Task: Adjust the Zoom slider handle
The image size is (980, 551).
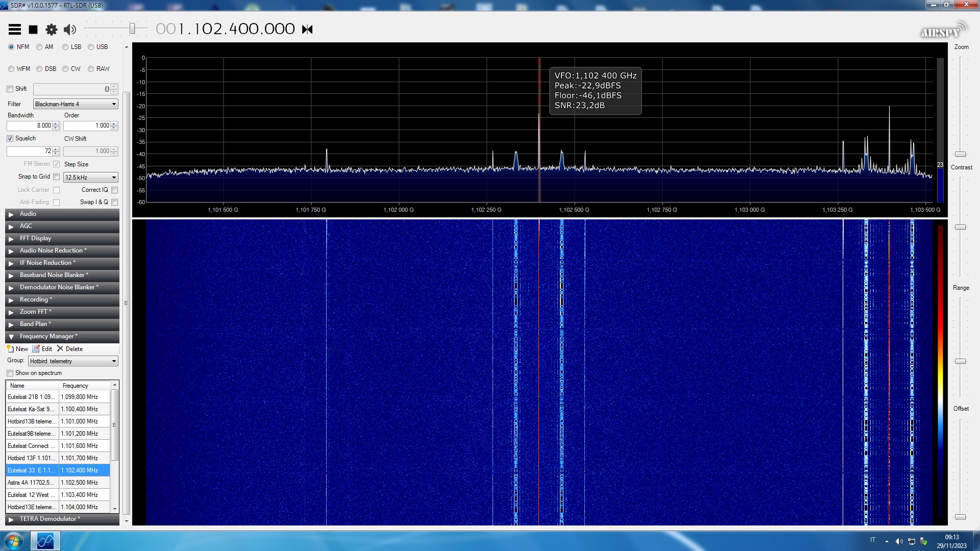Action: [x=960, y=154]
